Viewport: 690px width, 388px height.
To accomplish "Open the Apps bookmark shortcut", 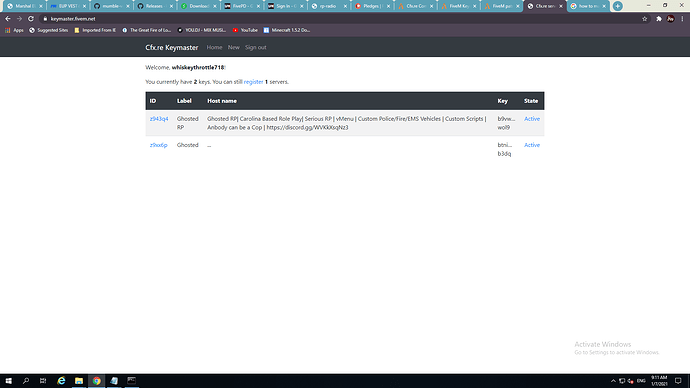I will click(x=14, y=30).
